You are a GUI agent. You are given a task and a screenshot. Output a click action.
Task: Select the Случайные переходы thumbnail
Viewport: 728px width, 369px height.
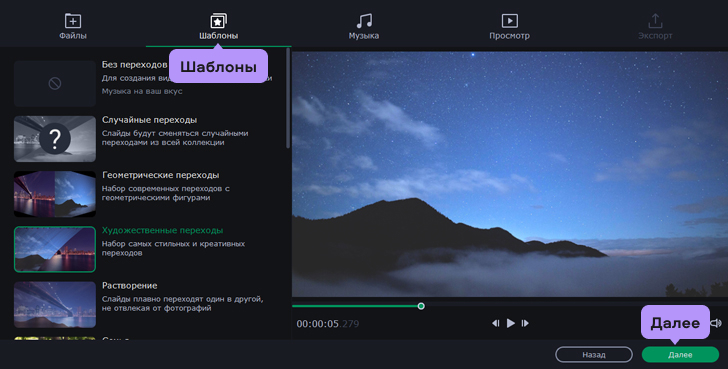click(x=55, y=139)
